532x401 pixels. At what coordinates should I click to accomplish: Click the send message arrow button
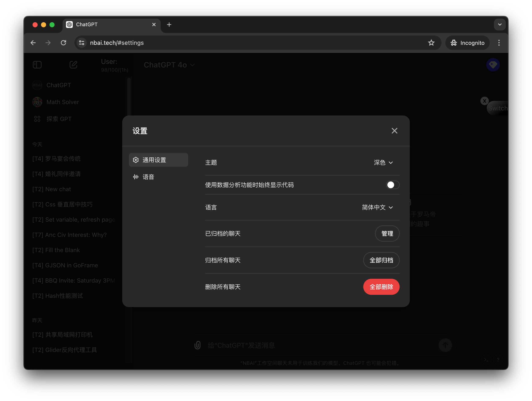445,345
